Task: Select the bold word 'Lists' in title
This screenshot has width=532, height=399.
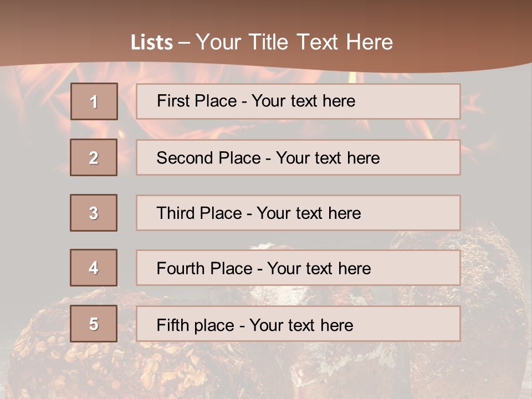Action: point(151,43)
